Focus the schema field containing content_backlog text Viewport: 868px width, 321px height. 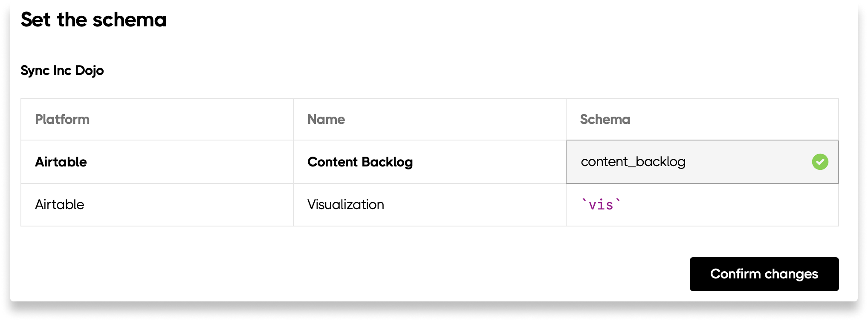pyautogui.click(x=633, y=162)
